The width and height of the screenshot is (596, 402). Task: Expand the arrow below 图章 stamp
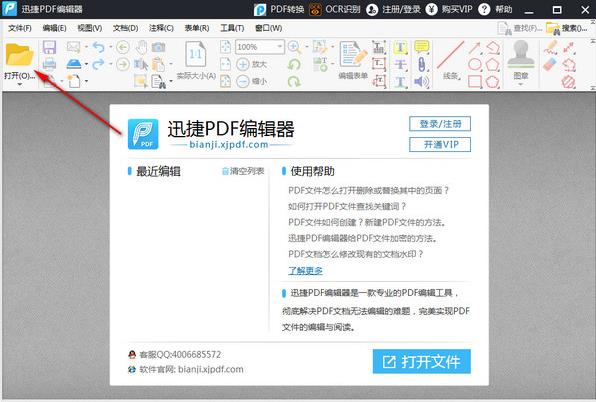coord(521,84)
